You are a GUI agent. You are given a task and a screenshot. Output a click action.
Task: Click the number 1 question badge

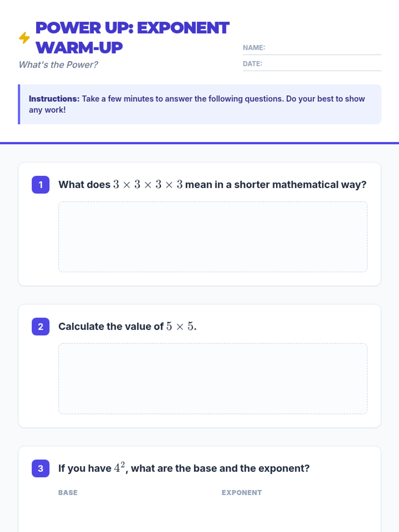(x=41, y=185)
